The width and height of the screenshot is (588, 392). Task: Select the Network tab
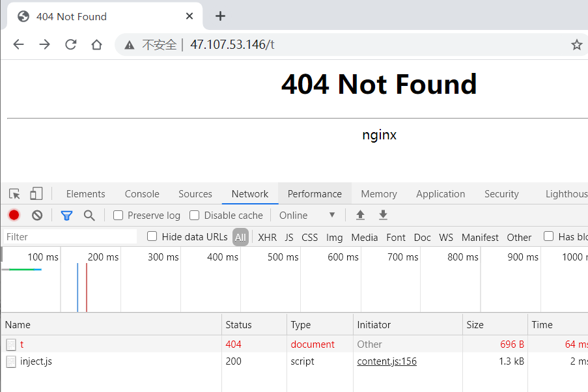tap(250, 194)
